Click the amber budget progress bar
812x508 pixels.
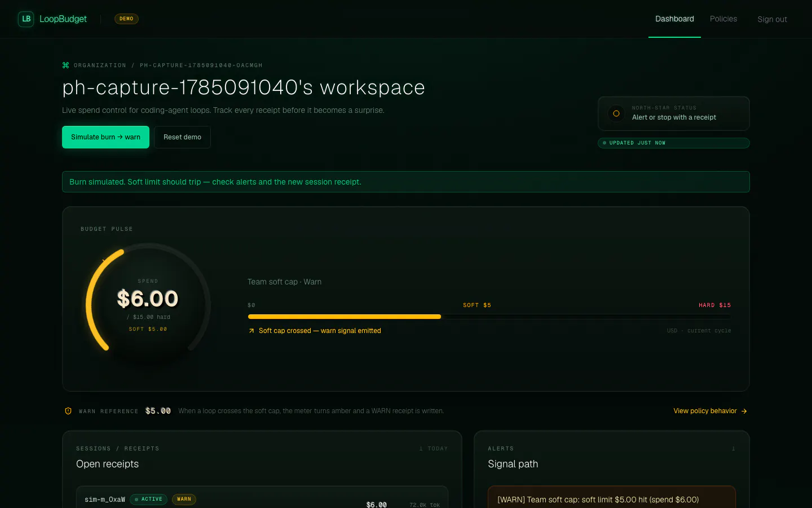[x=344, y=317]
